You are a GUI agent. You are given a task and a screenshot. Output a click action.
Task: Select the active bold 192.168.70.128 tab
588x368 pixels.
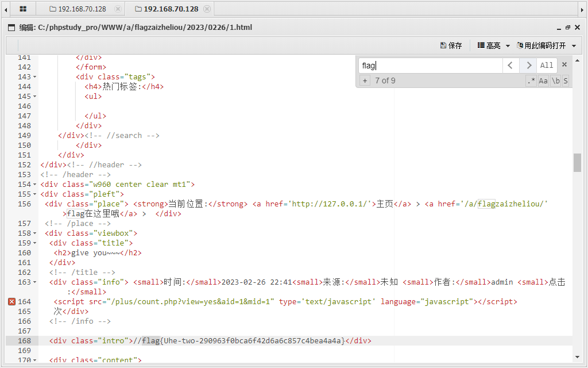tap(167, 9)
